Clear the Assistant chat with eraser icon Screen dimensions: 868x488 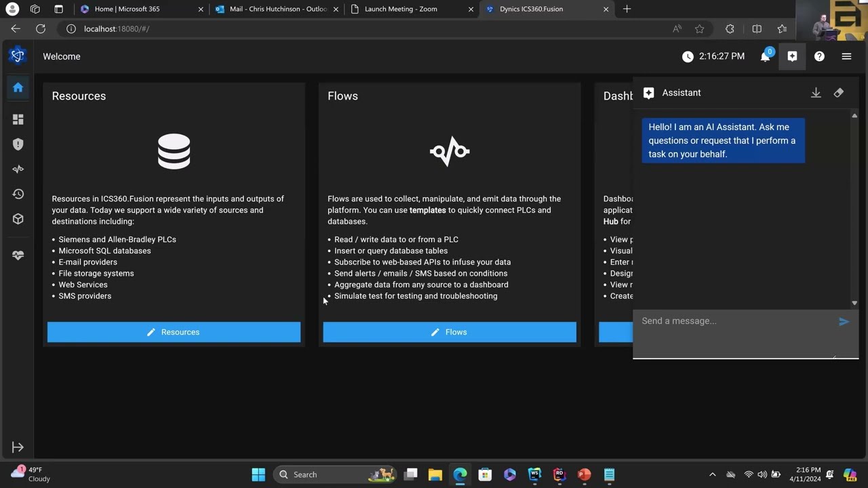tap(839, 93)
